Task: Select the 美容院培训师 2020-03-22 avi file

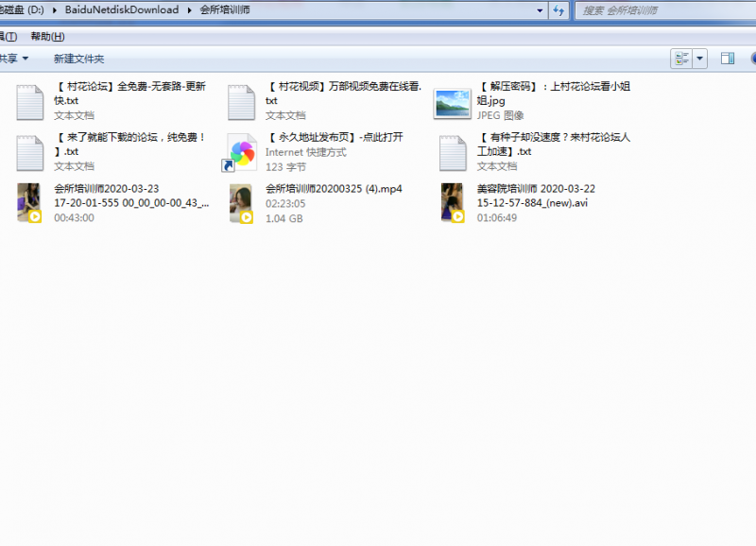Action: point(535,196)
